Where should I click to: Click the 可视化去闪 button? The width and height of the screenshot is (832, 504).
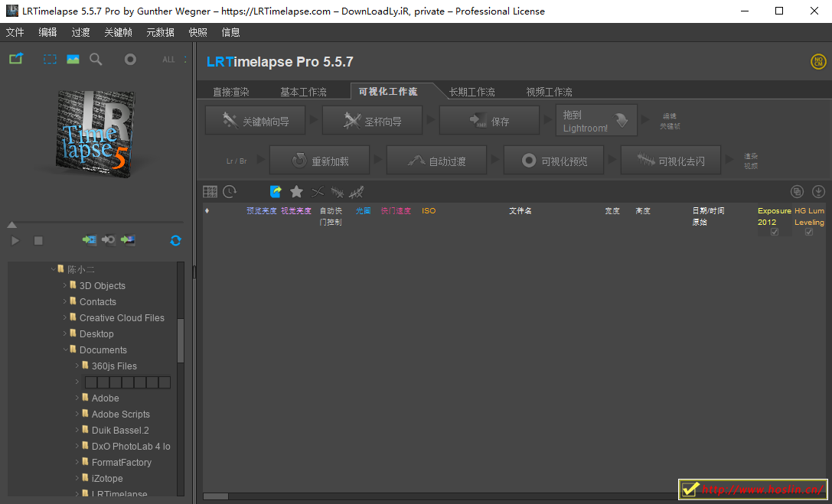click(670, 161)
